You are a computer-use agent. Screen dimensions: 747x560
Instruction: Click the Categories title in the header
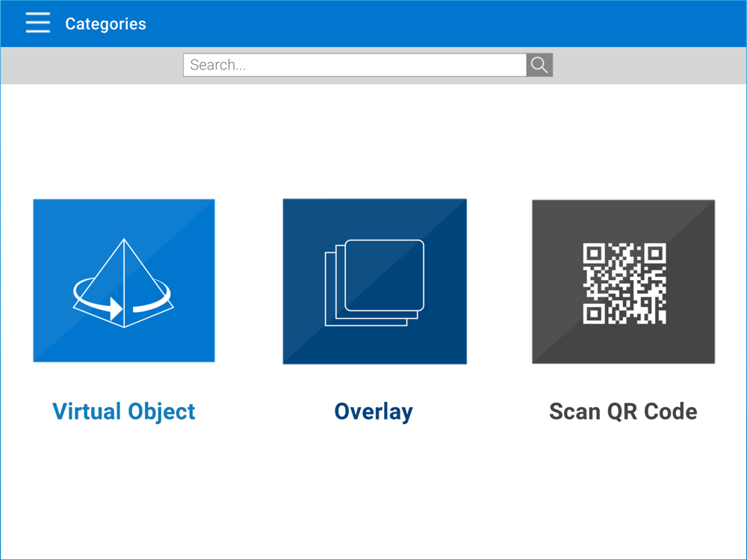click(x=105, y=24)
